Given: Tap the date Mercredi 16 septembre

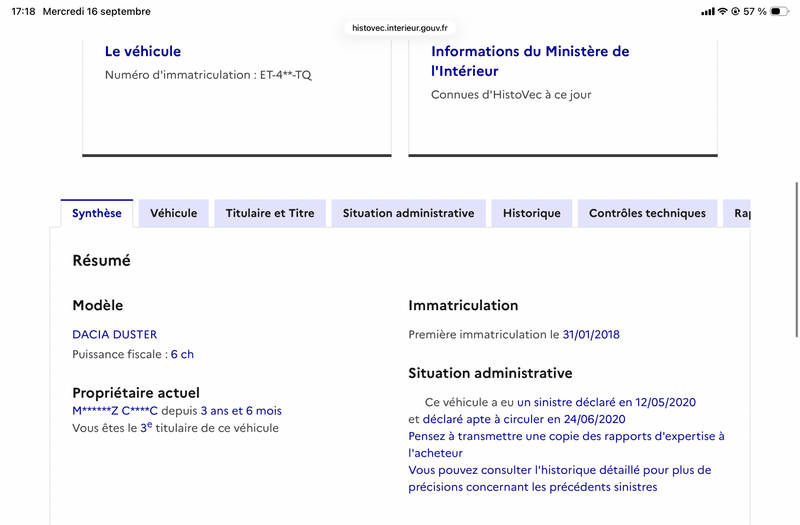Looking at the screenshot, I should [96, 11].
